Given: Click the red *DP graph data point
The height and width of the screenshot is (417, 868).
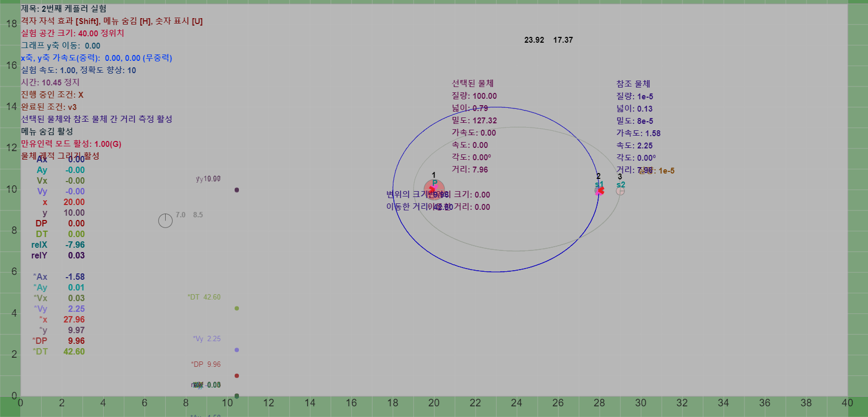Looking at the screenshot, I should pos(237,376).
